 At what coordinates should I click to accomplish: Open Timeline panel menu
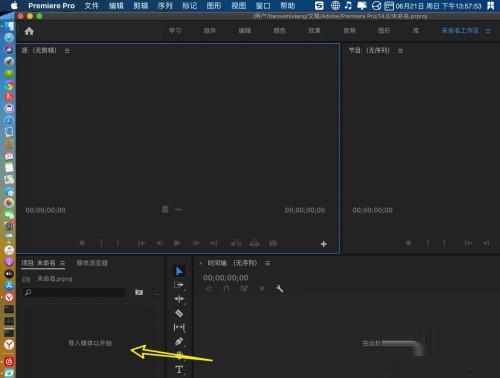268,263
